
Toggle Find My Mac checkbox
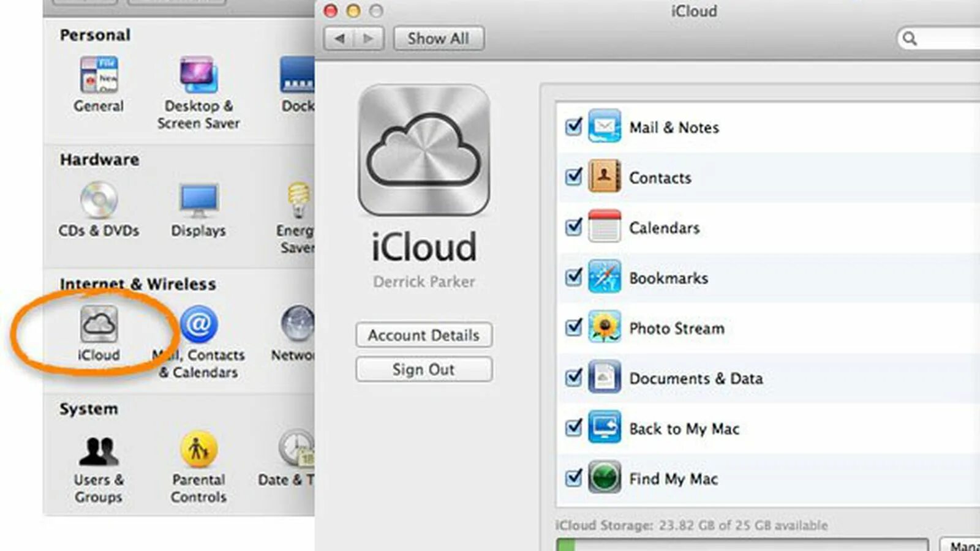573,478
